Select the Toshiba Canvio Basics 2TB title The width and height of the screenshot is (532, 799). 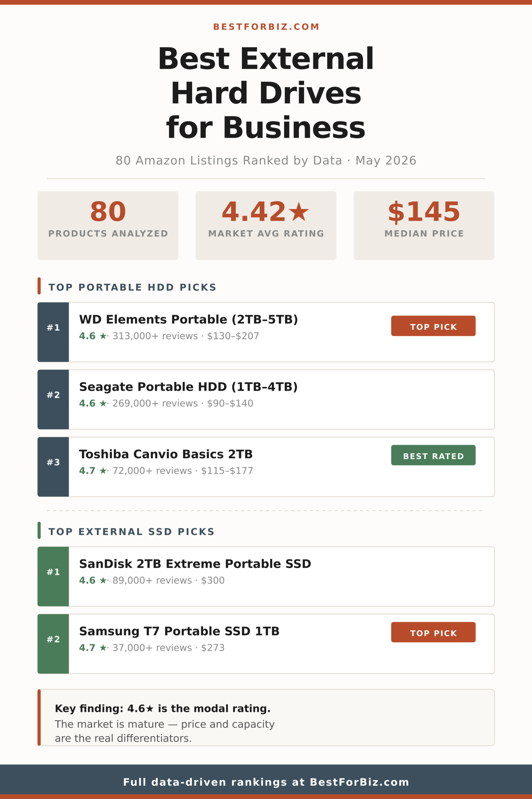click(x=166, y=454)
